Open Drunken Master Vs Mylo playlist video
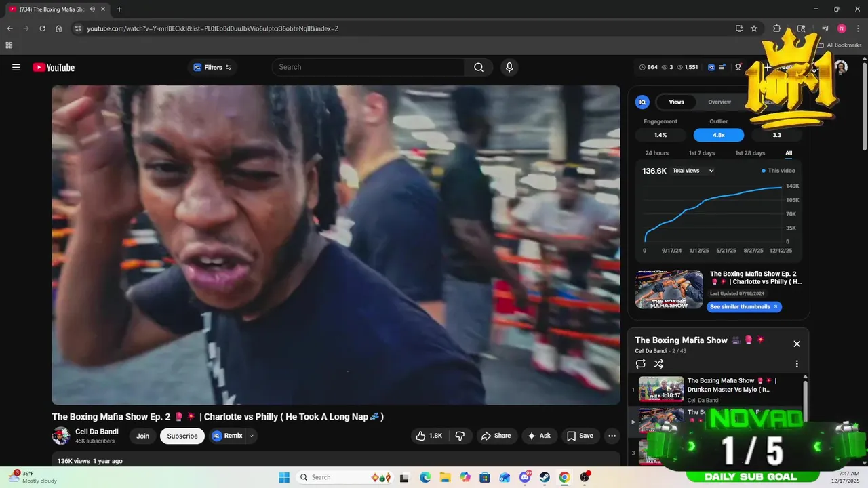Screen dimensions: 868x488 click(720, 390)
